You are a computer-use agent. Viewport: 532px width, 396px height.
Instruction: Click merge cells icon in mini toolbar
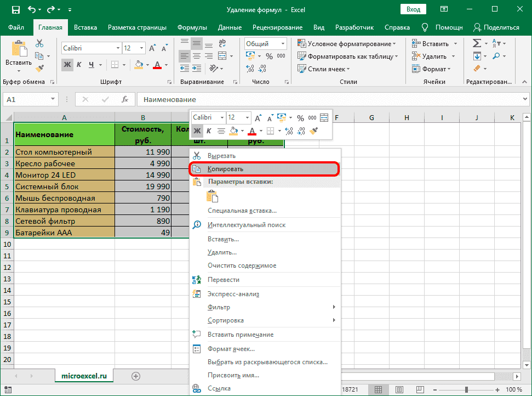[324, 117]
